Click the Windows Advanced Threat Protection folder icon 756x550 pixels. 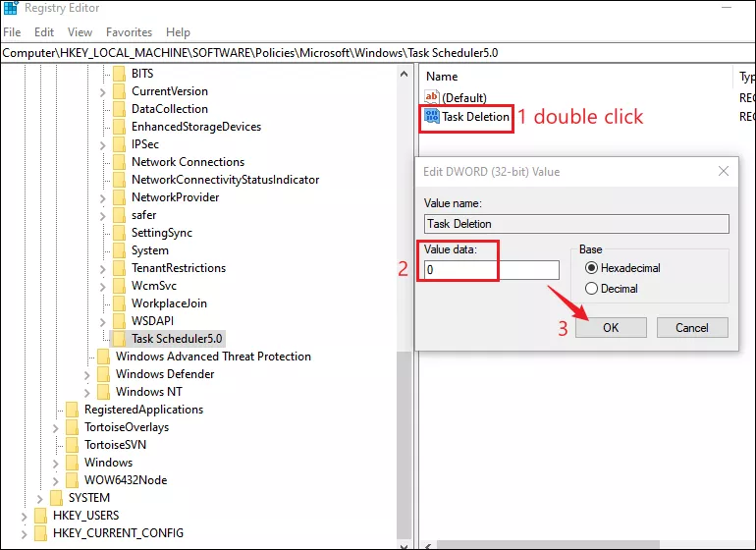(103, 357)
